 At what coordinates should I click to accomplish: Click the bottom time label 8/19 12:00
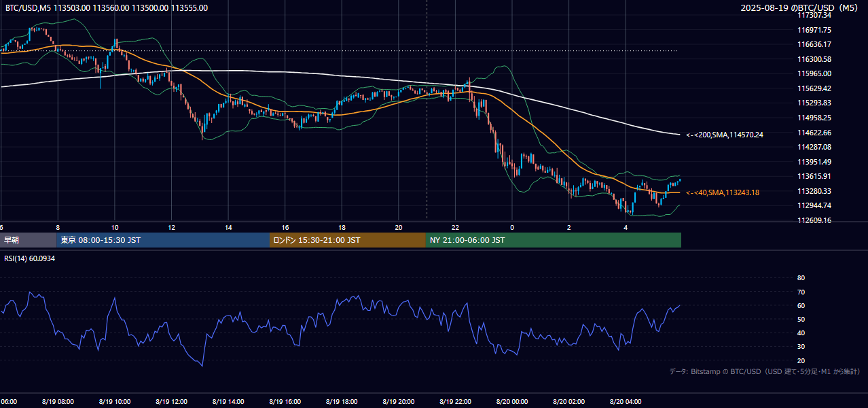[x=171, y=402]
